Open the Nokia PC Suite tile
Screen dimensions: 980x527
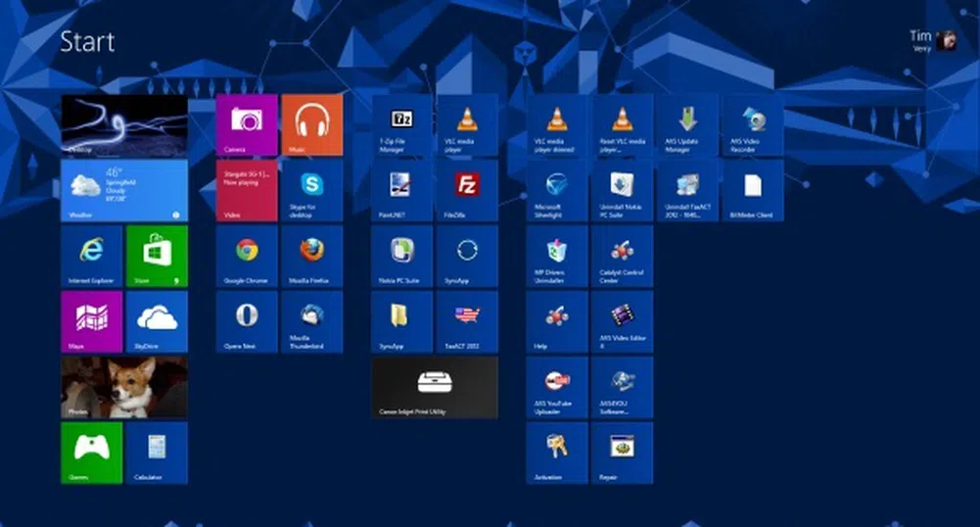(401, 257)
